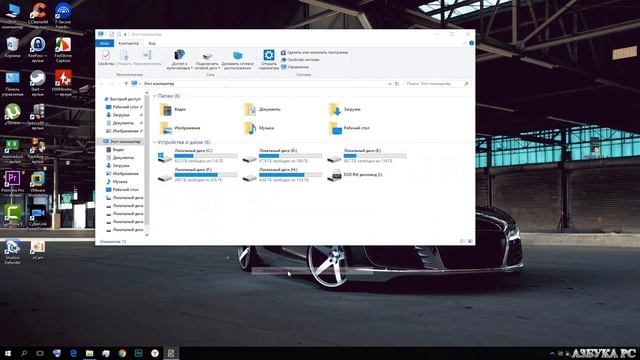Viewport: 640px width, 360px height.
Task: Open Edge browser from taskbar
Action: point(73,353)
